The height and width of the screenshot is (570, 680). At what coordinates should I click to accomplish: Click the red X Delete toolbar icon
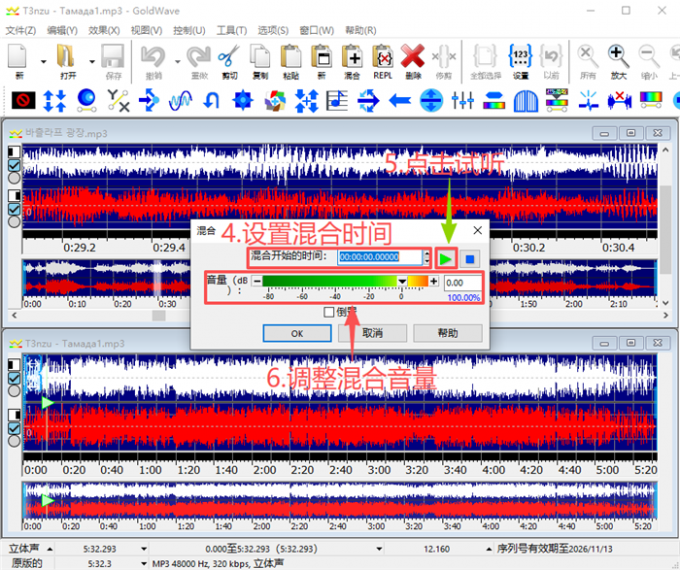coord(412,57)
